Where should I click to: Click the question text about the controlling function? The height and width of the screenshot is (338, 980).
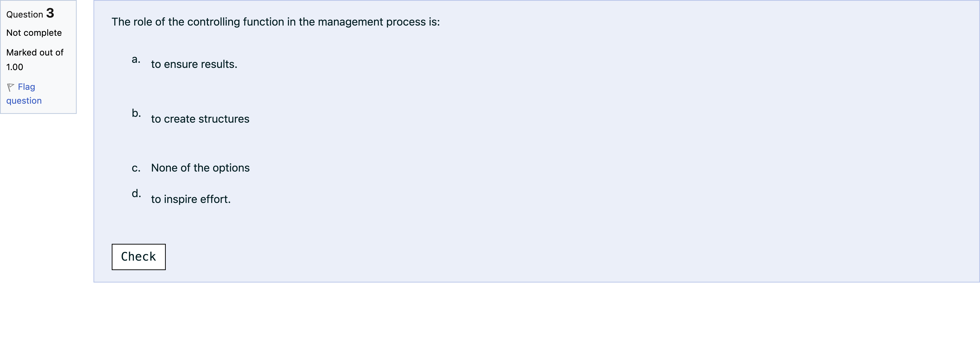coord(275,22)
